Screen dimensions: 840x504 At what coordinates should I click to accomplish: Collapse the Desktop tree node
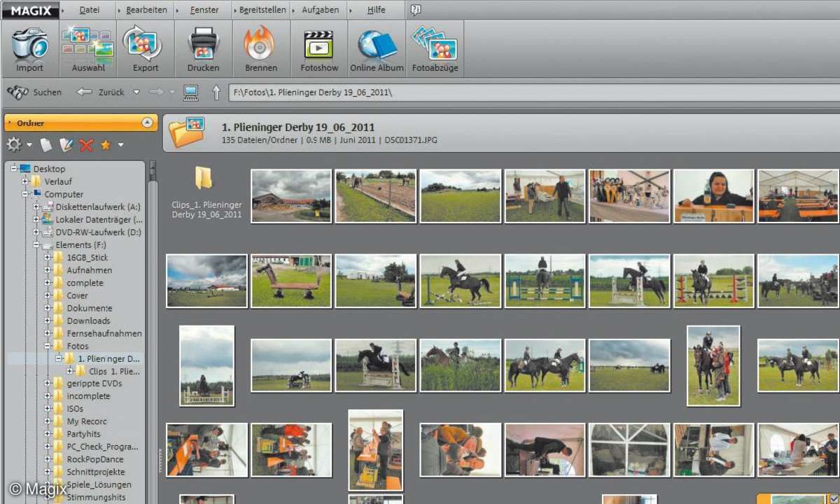click(14, 169)
